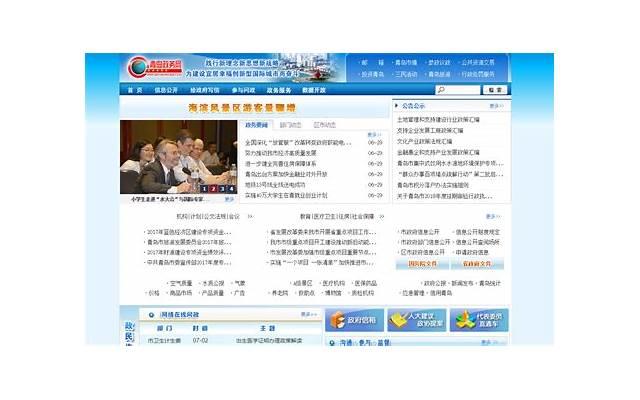Open the 产品质量 quick link

(x=213, y=293)
